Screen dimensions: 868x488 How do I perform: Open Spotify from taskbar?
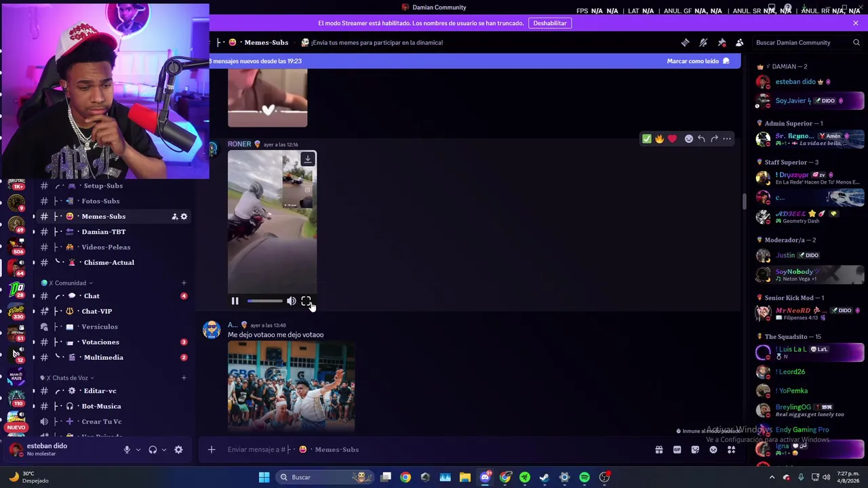point(585,477)
